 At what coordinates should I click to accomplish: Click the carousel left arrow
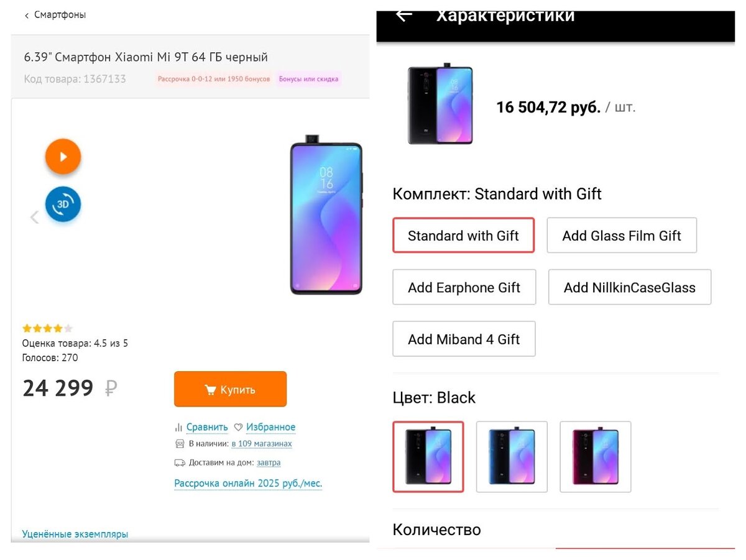34,217
